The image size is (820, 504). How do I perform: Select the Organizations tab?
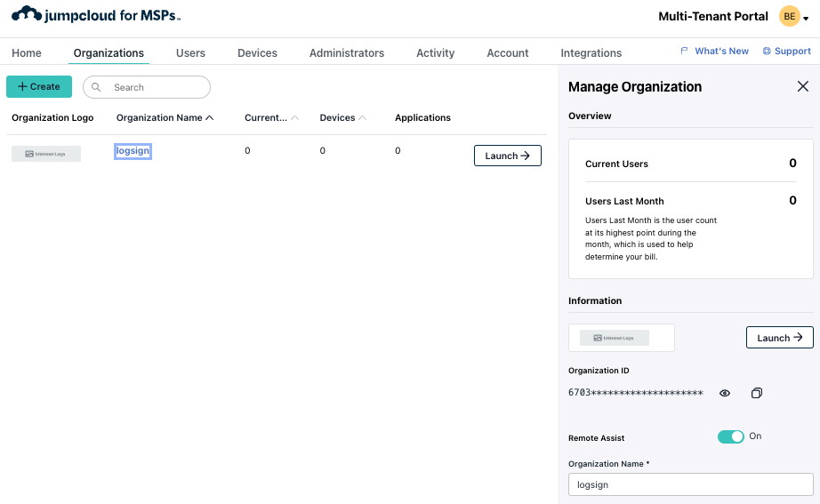point(109,52)
